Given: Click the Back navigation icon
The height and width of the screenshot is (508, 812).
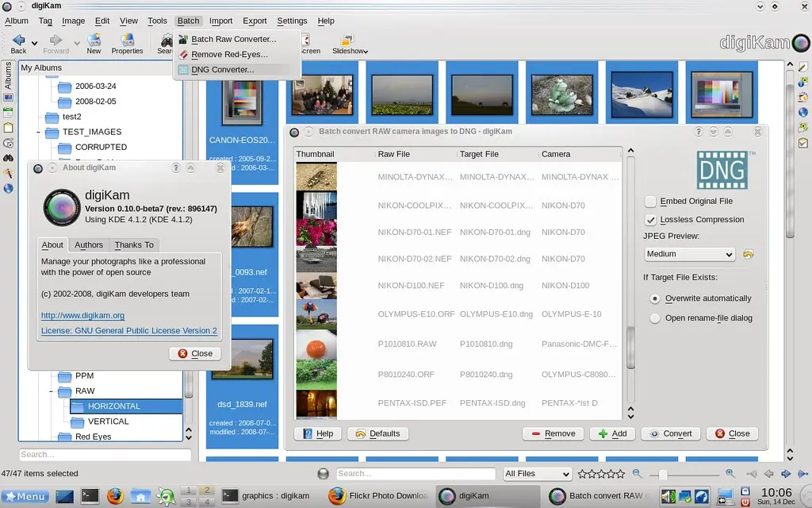Looking at the screenshot, I should coord(18,40).
